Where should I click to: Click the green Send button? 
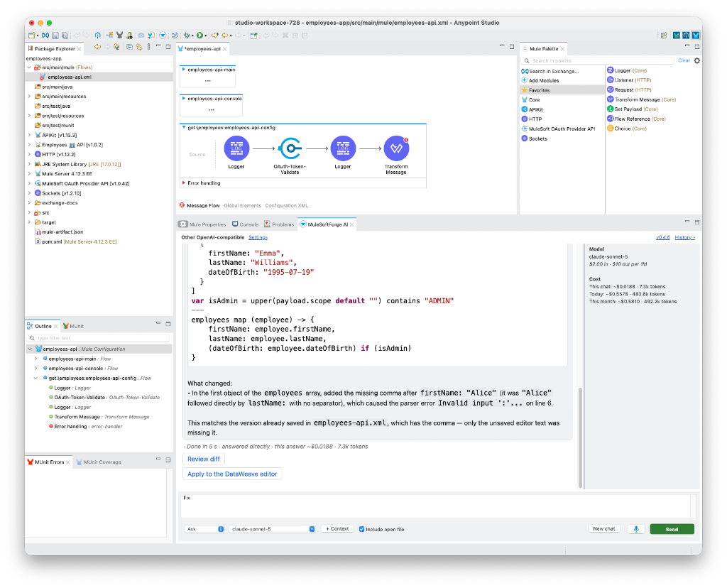pyautogui.click(x=672, y=529)
